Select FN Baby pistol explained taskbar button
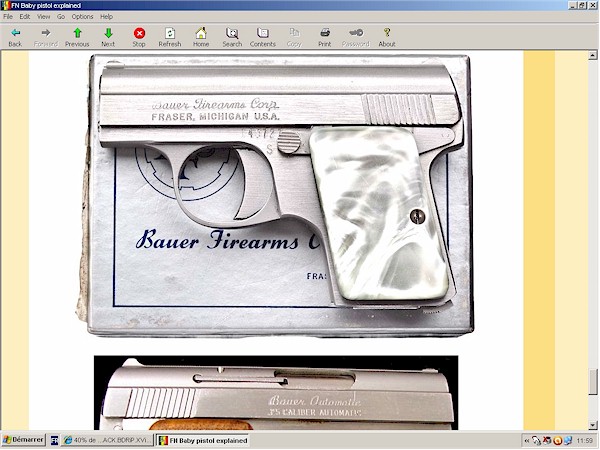This screenshot has width=600, height=450. tap(203, 440)
